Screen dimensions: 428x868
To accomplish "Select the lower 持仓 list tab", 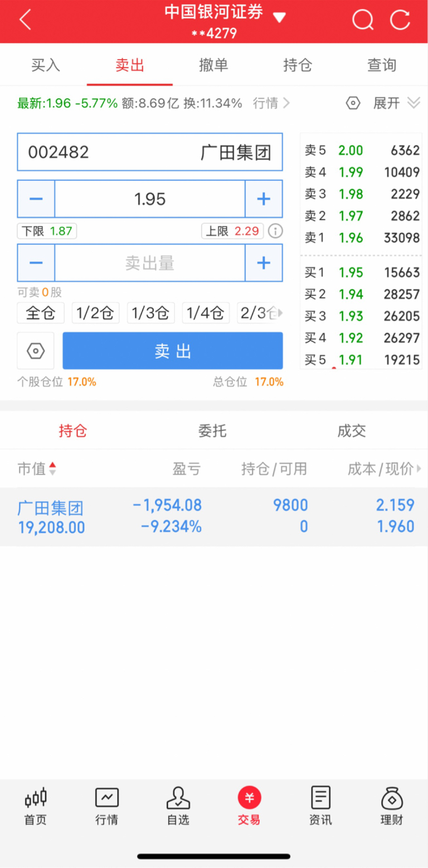I will [x=73, y=430].
